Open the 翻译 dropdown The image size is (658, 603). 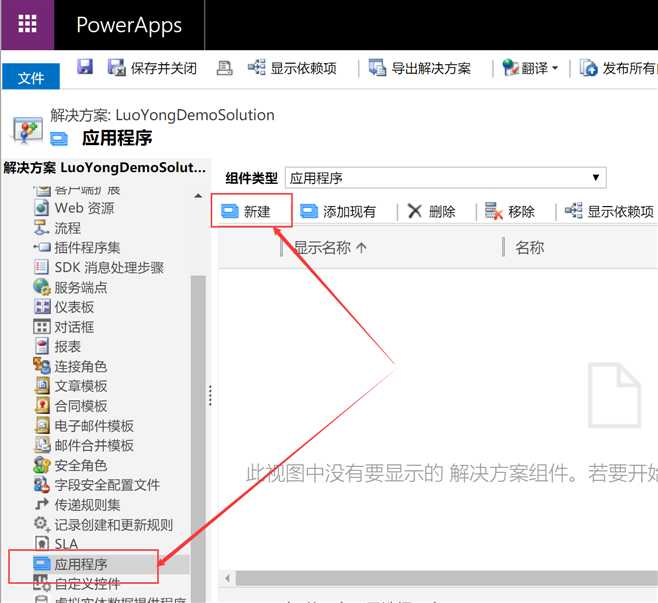[x=531, y=68]
